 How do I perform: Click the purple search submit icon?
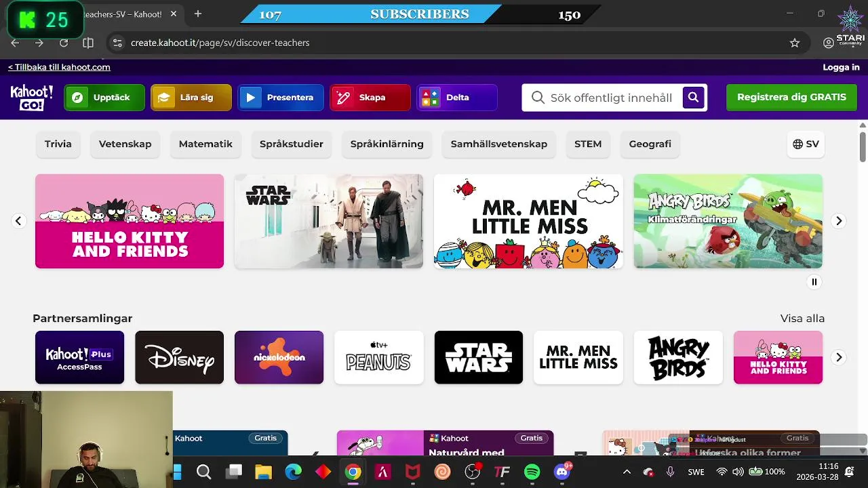(x=693, y=98)
